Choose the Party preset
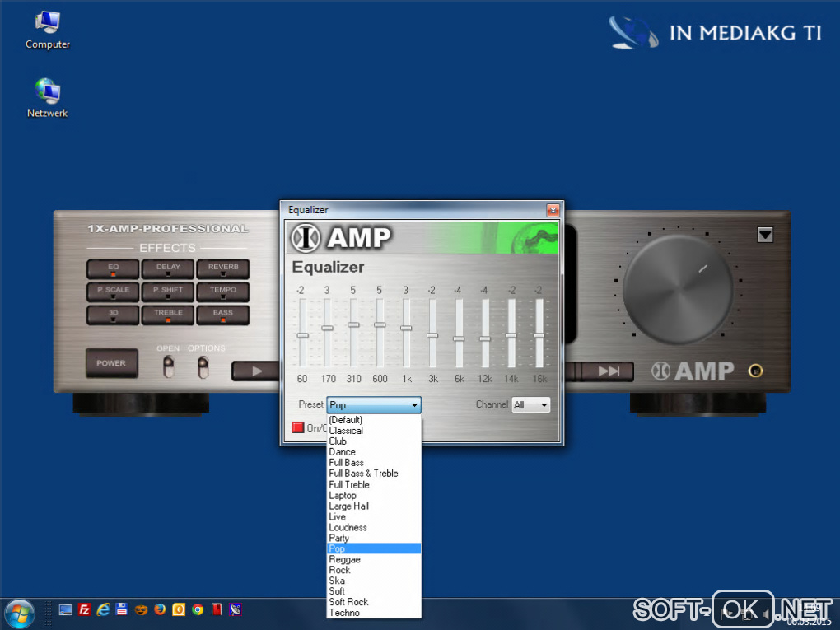Image resolution: width=840 pixels, height=630 pixels. [x=374, y=539]
